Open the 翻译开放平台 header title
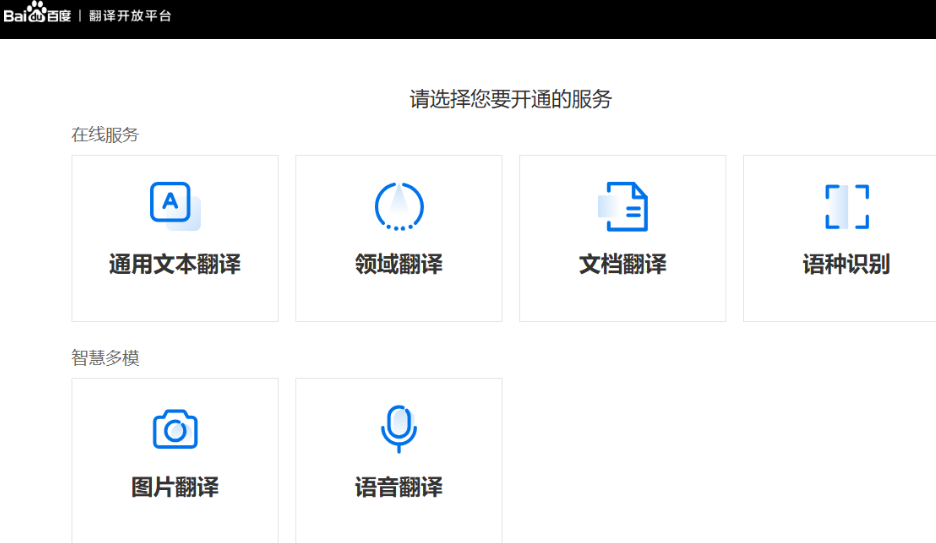This screenshot has height=543, width=936. click(x=130, y=16)
